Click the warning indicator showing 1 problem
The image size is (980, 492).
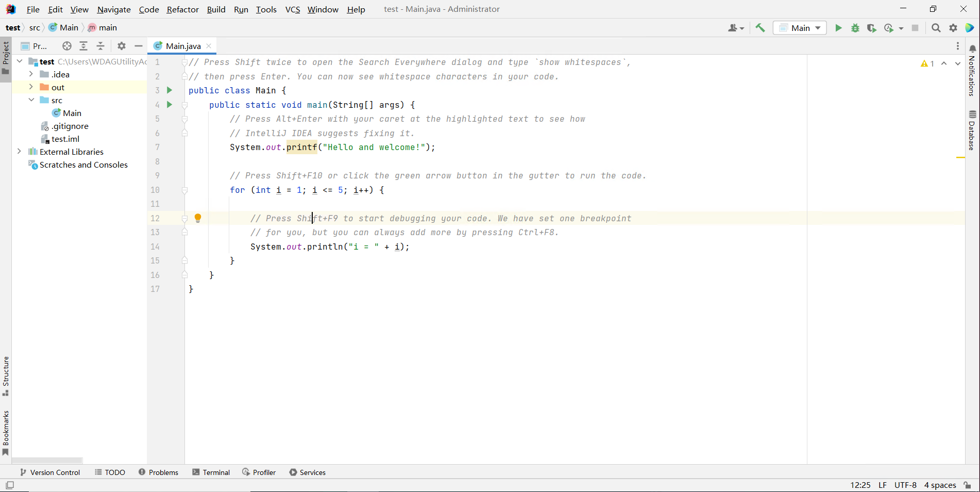click(927, 63)
